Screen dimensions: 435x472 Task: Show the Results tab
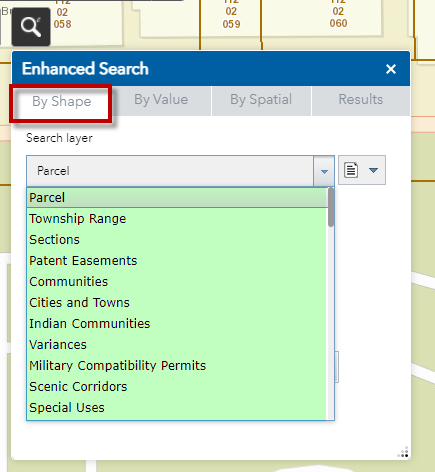coord(361,99)
